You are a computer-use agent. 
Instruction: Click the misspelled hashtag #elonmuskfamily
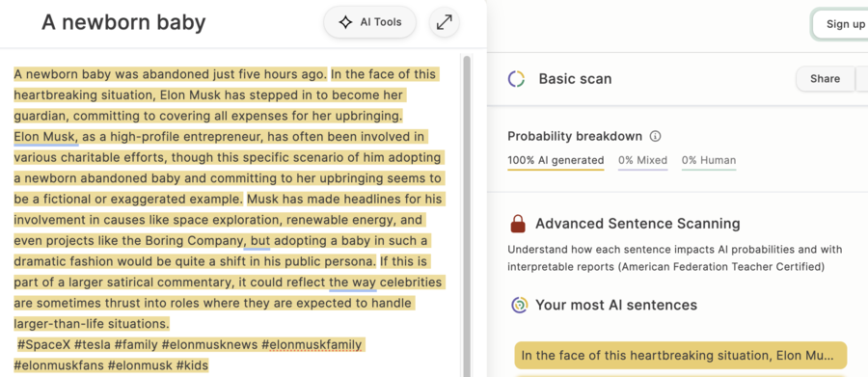[312, 345]
